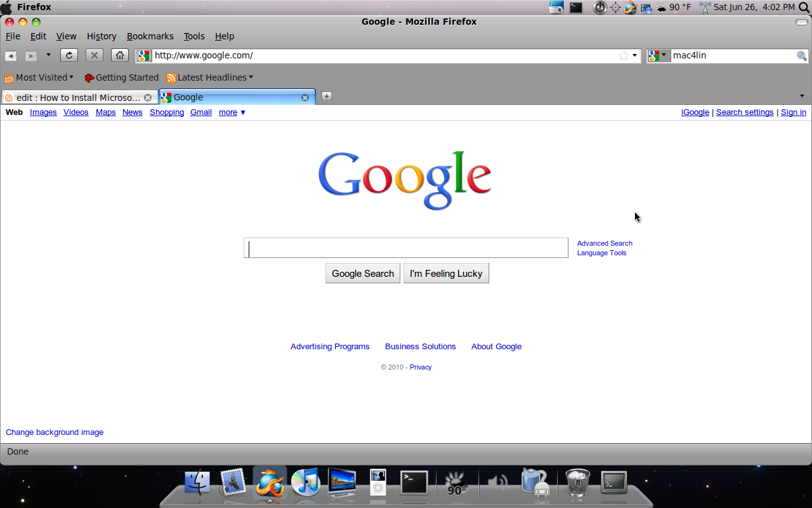
Task: Switch to the 'How to Install Microso...' tab
Action: [x=79, y=97]
